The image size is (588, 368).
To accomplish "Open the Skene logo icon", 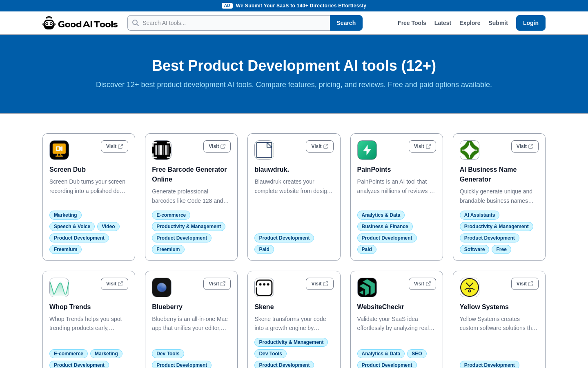I will (x=264, y=287).
